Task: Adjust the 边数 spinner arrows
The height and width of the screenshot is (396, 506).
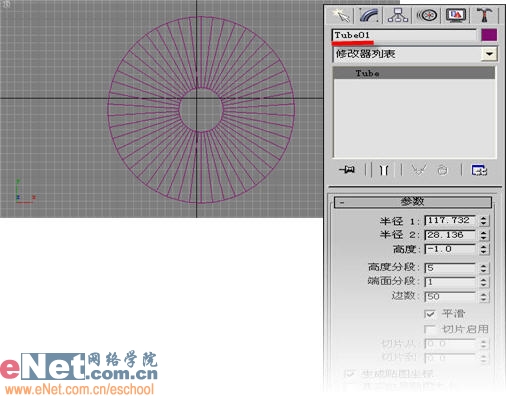Action: point(483,296)
